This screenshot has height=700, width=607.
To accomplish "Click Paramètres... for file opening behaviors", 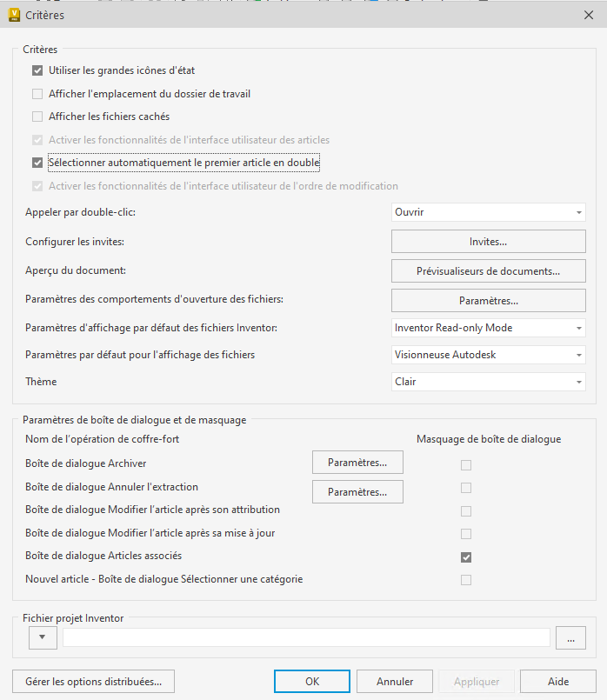I will tap(488, 301).
